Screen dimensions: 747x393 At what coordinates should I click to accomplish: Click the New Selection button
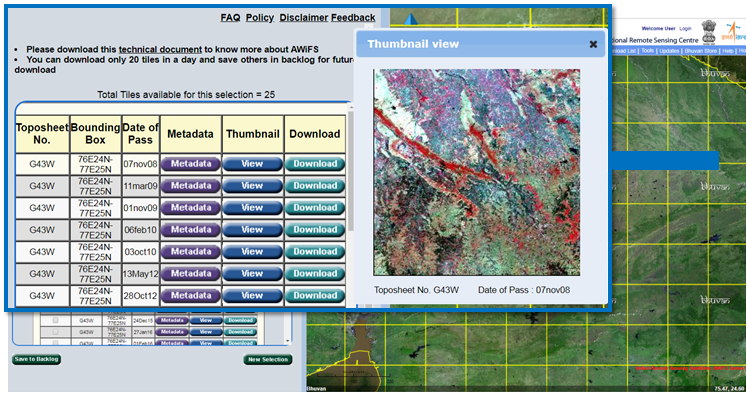pyautogui.click(x=268, y=360)
